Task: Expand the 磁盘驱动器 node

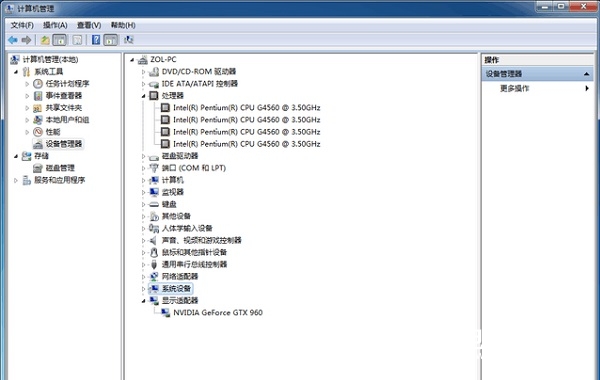Action: click(143, 156)
